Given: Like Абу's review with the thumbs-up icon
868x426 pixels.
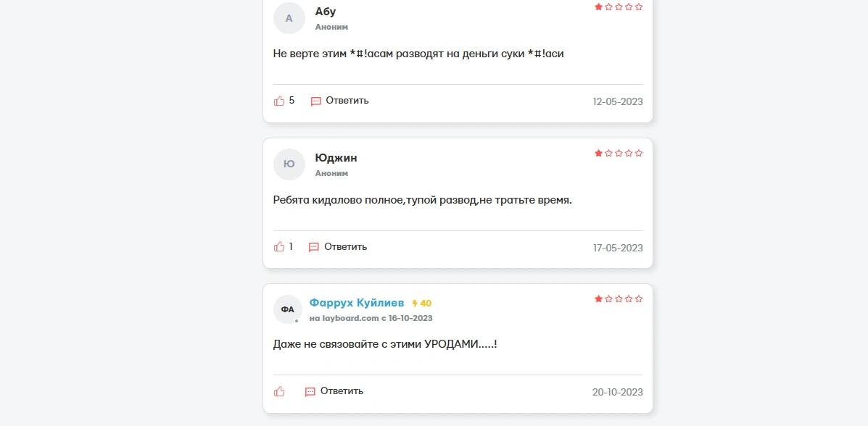Looking at the screenshot, I should click(279, 101).
